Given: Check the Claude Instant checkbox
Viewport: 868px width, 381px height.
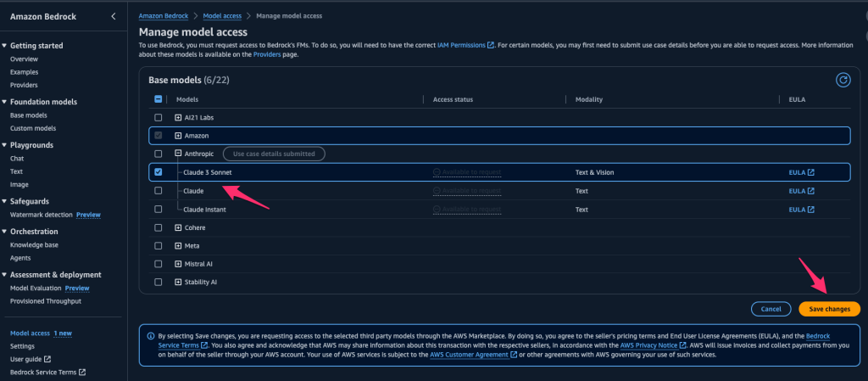Looking at the screenshot, I should [159, 210].
